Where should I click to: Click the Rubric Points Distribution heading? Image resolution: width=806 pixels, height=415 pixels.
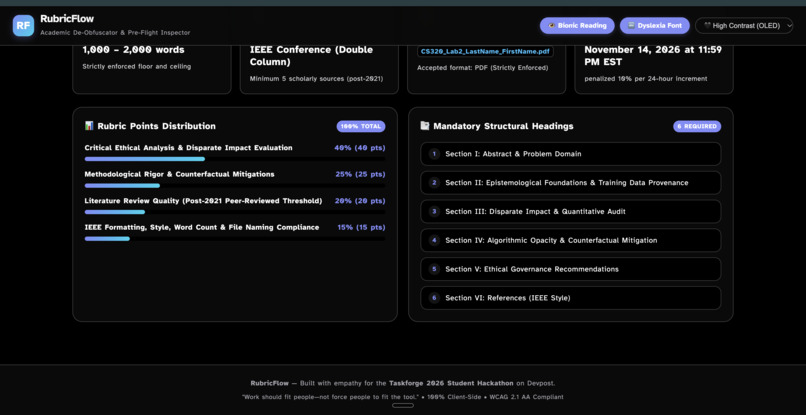[x=157, y=126]
